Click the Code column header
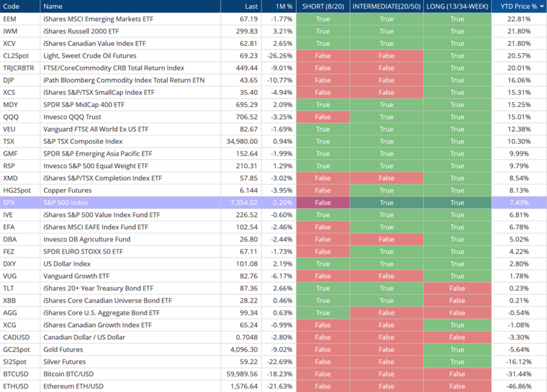The width and height of the screenshot is (547, 392). [11, 6]
